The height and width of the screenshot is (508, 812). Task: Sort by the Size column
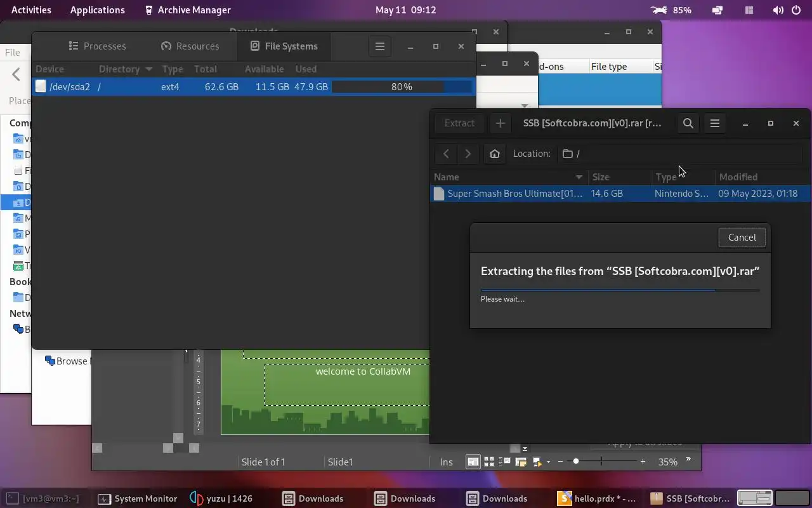tap(620, 177)
